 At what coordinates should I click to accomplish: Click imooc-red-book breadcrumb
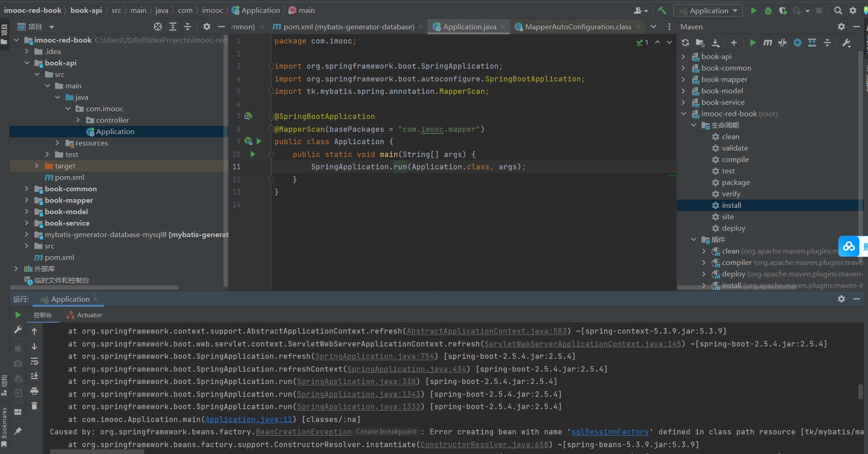coord(32,10)
